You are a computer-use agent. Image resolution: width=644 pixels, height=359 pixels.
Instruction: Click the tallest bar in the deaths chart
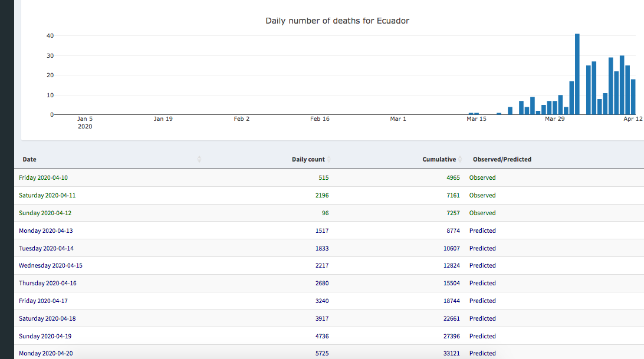pos(577,74)
